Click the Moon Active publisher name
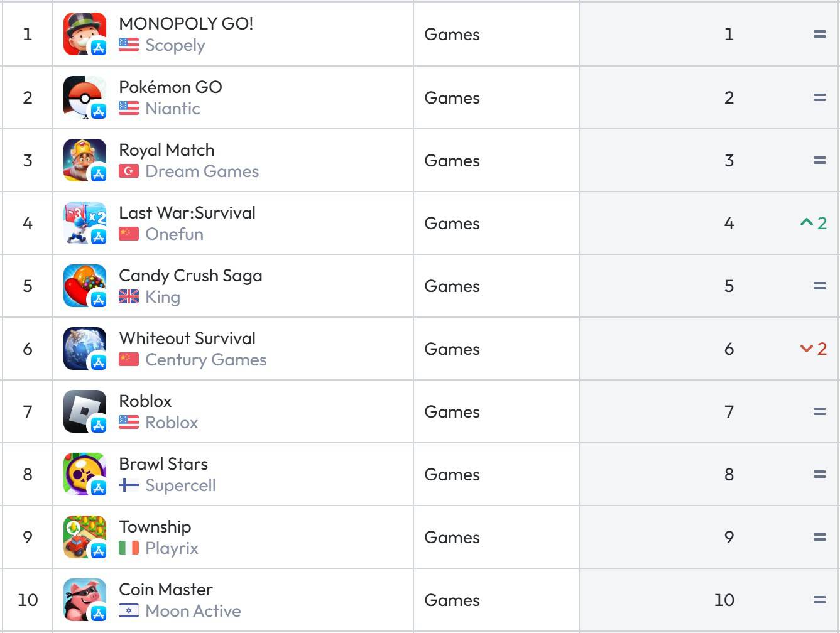This screenshot has width=840, height=633. point(193,610)
